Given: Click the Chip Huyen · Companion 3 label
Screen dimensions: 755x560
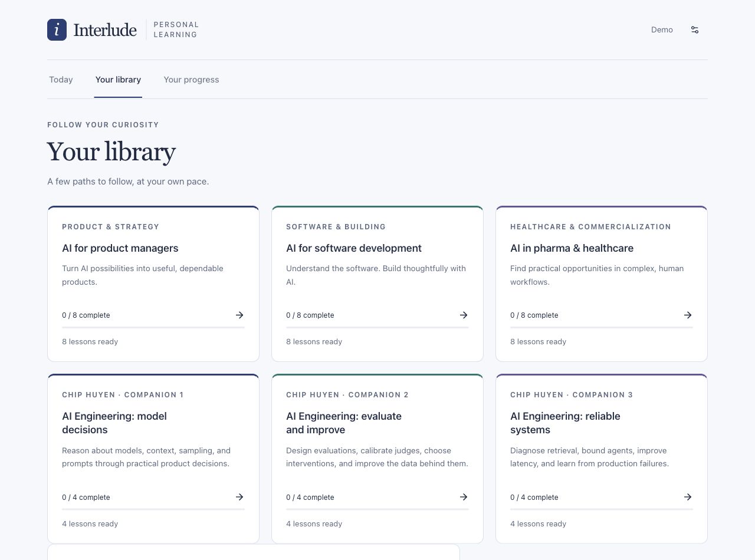Looking at the screenshot, I should (x=572, y=395).
